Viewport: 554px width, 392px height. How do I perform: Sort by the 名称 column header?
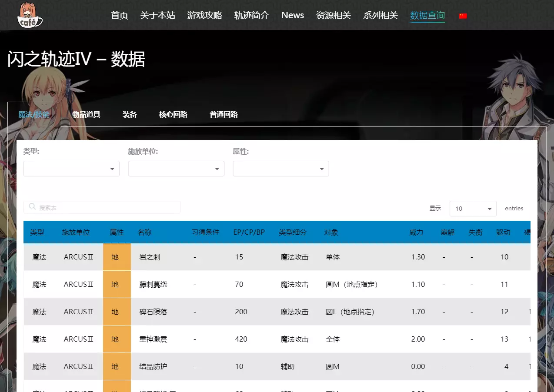point(145,233)
